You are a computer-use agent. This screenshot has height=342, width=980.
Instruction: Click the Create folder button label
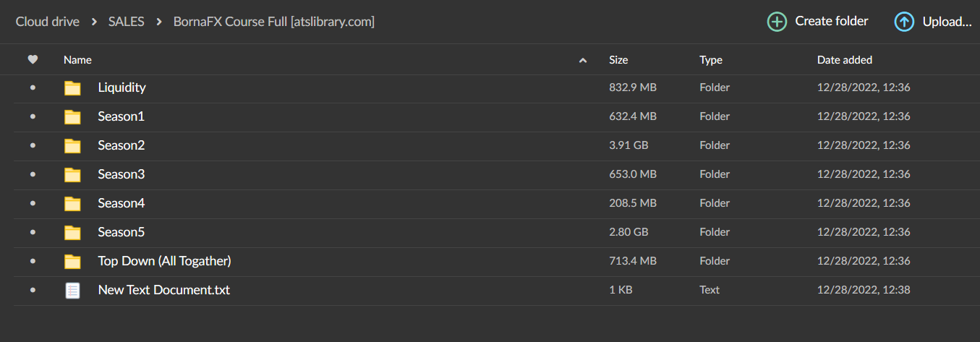tap(832, 21)
